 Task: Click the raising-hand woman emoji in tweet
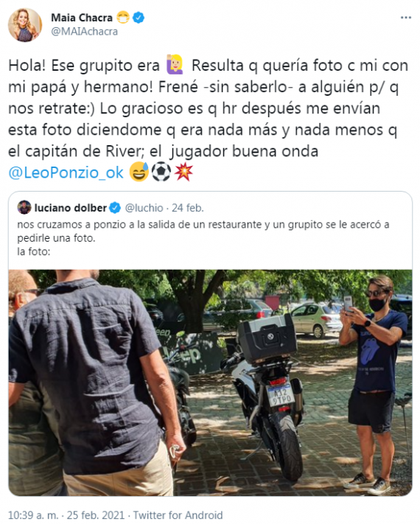click(175, 65)
